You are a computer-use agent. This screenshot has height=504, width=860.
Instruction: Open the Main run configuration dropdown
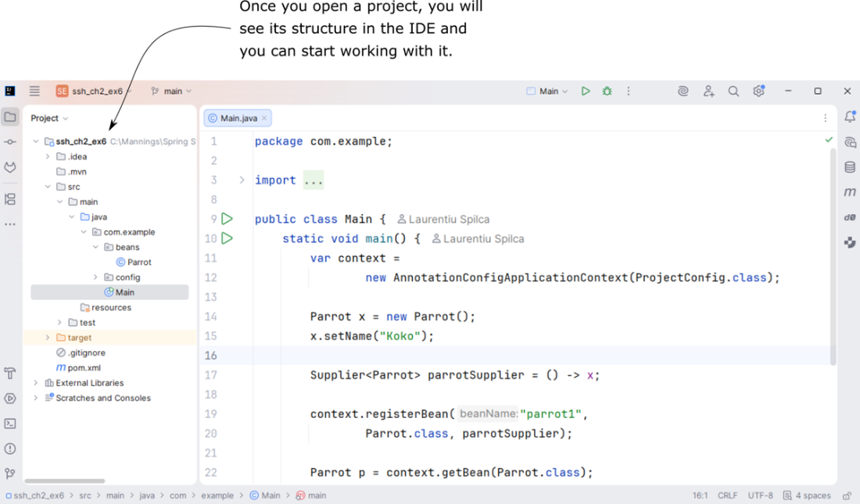click(x=546, y=91)
